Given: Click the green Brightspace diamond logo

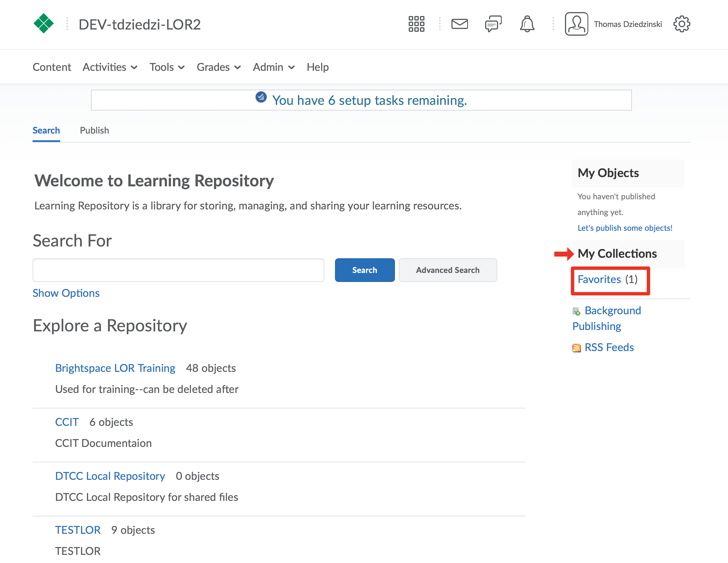Looking at the screenshot, I should pos(43,24).
